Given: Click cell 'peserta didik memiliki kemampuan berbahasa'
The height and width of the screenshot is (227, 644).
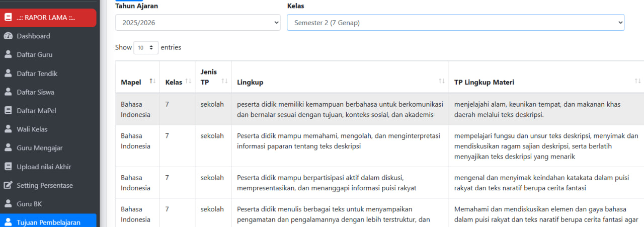Looking at the screenshot, I should [x=340, y=109].
